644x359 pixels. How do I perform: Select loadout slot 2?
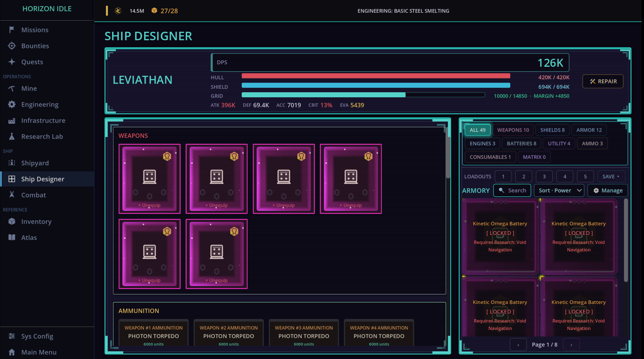point(524,176)
